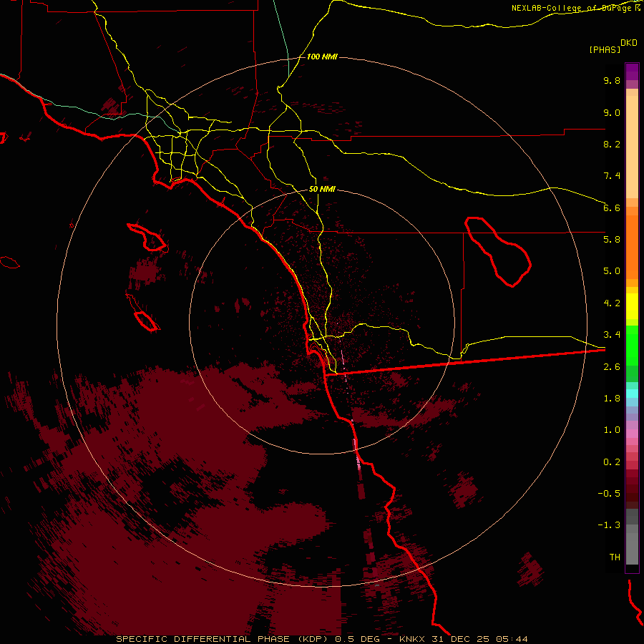
Task: Click the 5.0 scale value
Action: pos(612,271)
